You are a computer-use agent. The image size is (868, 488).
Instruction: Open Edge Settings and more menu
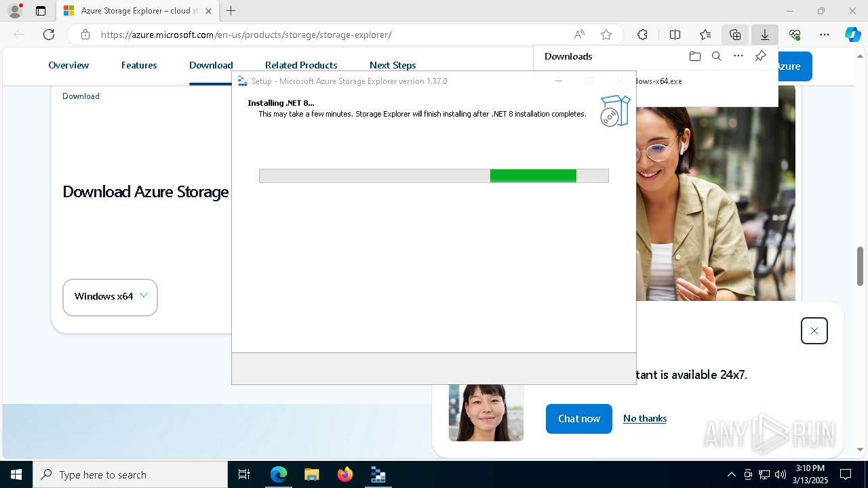tap(825, 35)
